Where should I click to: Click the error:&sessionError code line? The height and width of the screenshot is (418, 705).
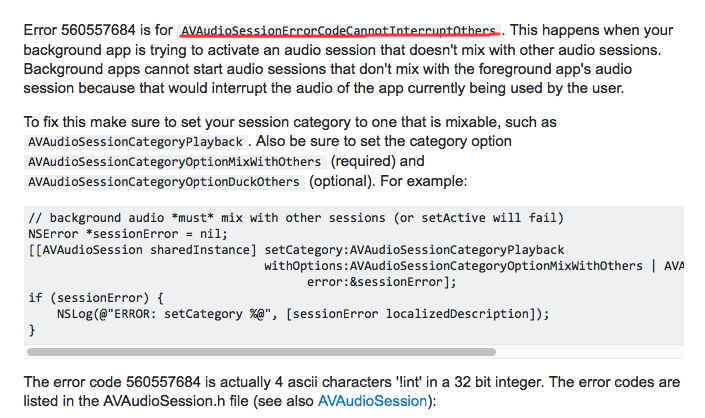point(381,282)
